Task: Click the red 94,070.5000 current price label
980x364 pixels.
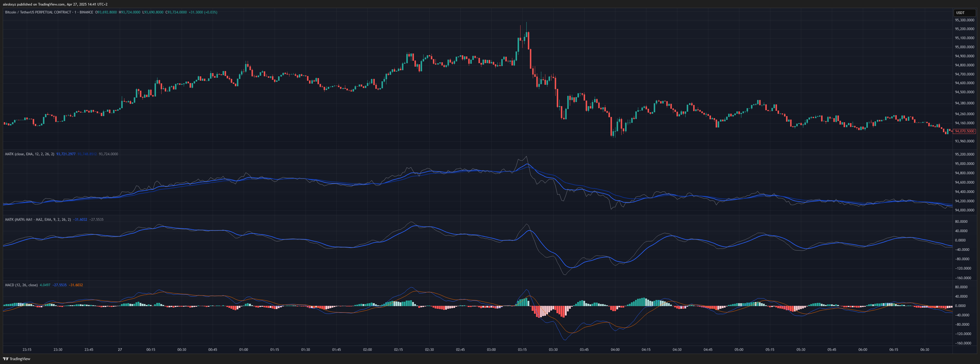Action: click(x=965, y=131)
